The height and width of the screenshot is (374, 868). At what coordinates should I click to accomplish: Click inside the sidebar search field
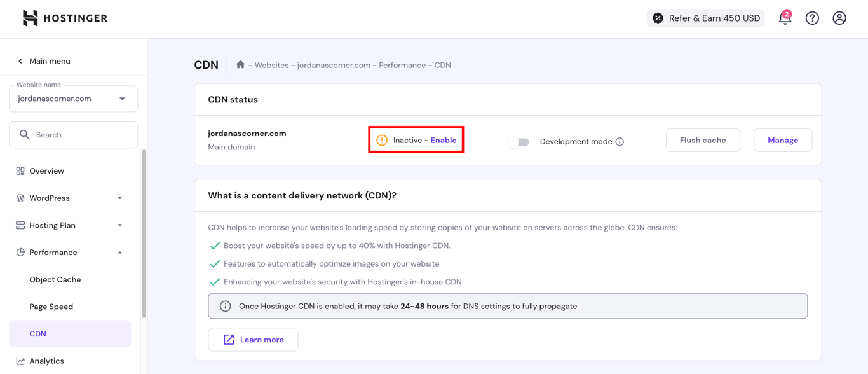point(73,134)
